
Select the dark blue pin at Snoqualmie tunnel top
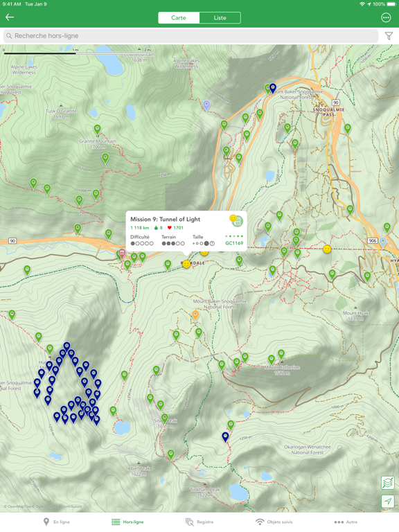coord(273,88)
